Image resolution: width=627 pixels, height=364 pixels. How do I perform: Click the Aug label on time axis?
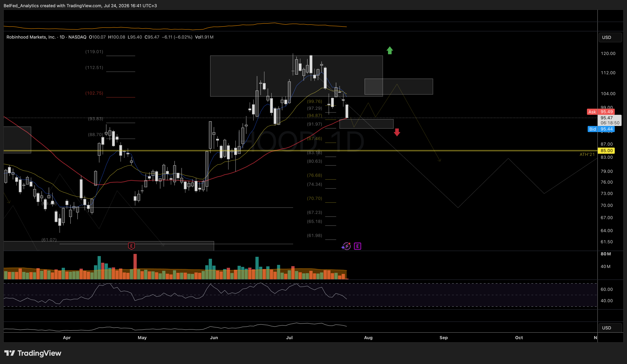click(368, 338)
